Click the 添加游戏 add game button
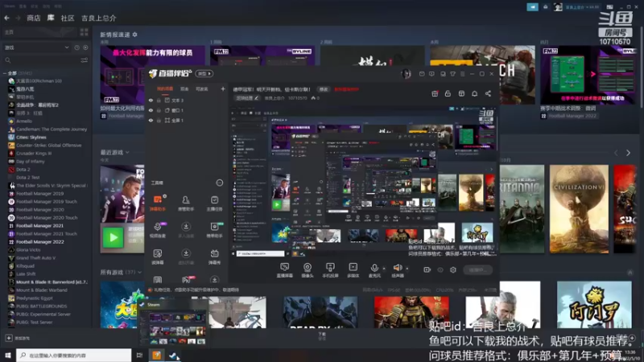 click(17, 338)
